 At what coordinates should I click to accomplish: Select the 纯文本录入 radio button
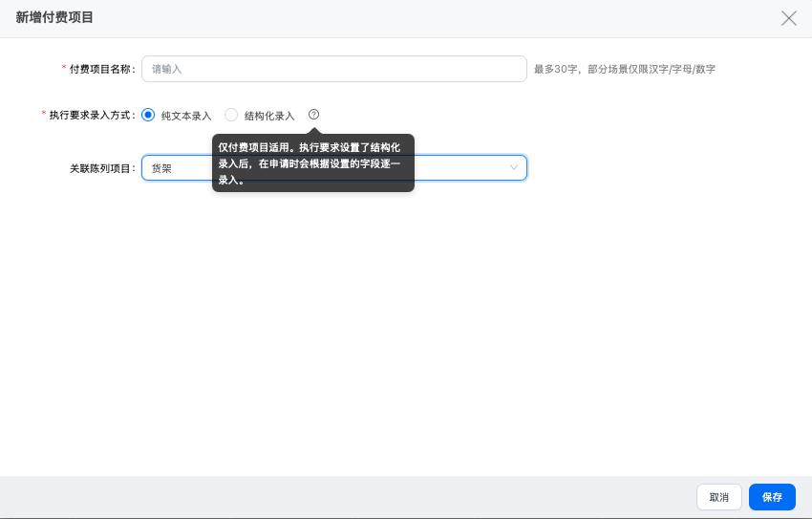pos(148,115)
